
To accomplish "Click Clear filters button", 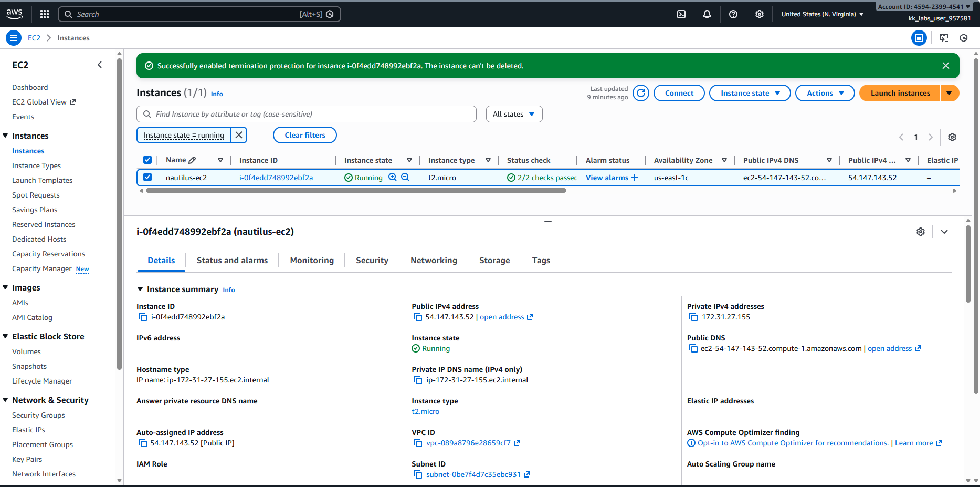I will pyautogui.click(x=305, y=135).
